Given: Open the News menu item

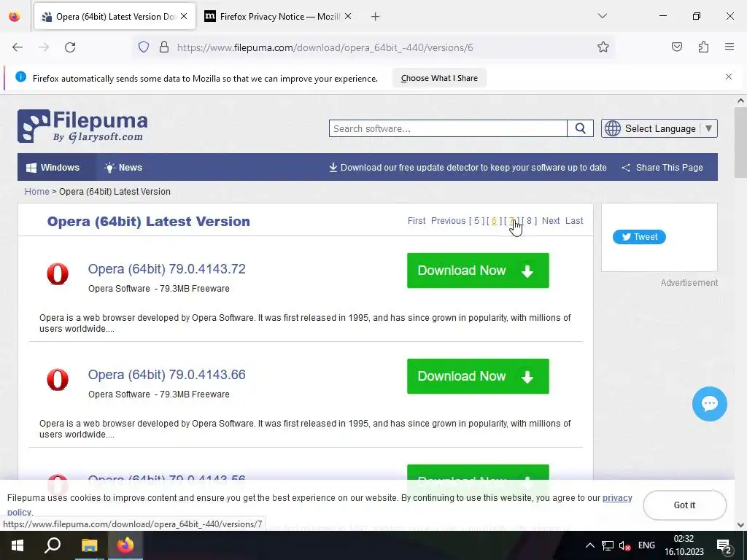Looking at the screenshot, I should click(123, 168).
